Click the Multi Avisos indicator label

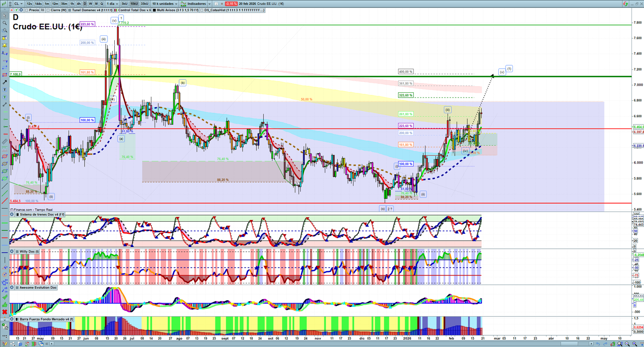(x=178, y=10)
